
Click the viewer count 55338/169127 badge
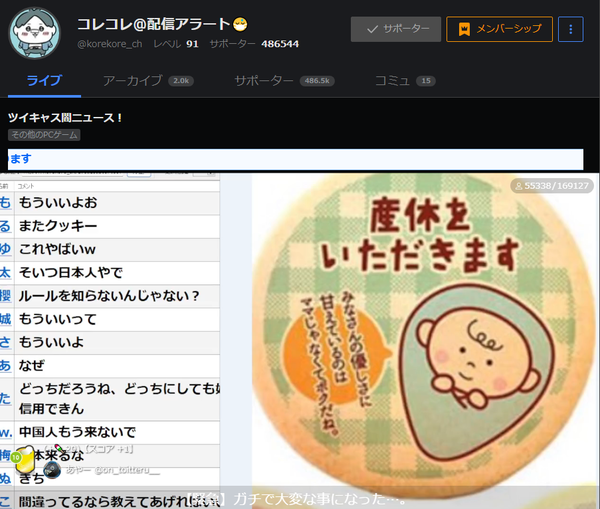point(552,186)
